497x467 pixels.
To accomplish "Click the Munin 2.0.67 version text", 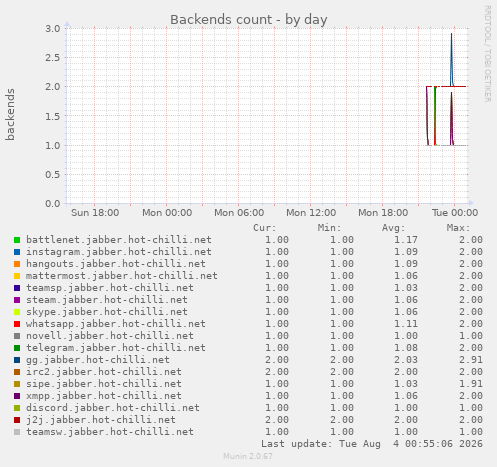I will tap(248, 456).
